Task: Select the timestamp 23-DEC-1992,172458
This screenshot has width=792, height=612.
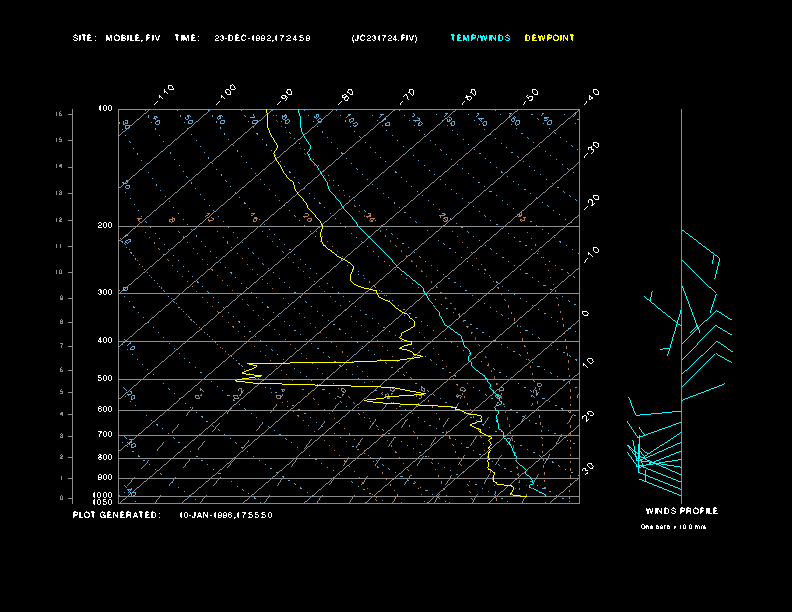Action: pos(262,38)
